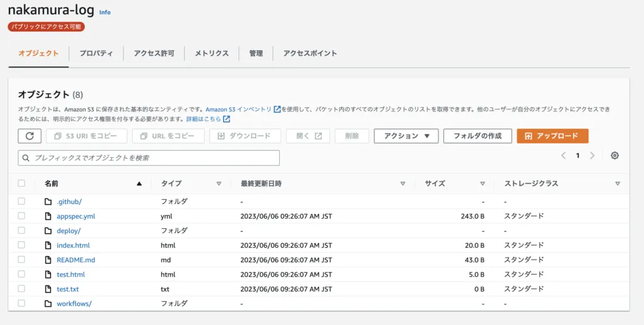Check the index.html row checkbox
644x325 pixels.
[x=21, y=245]
